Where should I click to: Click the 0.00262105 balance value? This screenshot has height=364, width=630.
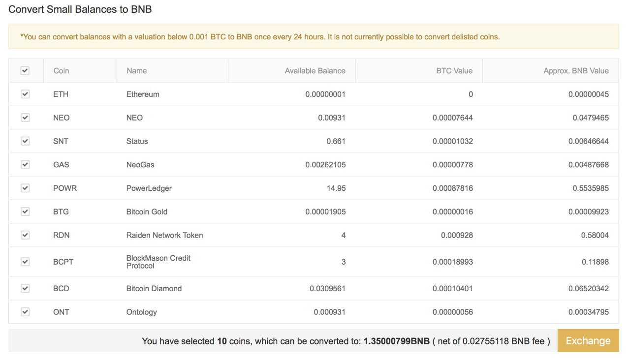click(325, 165)
